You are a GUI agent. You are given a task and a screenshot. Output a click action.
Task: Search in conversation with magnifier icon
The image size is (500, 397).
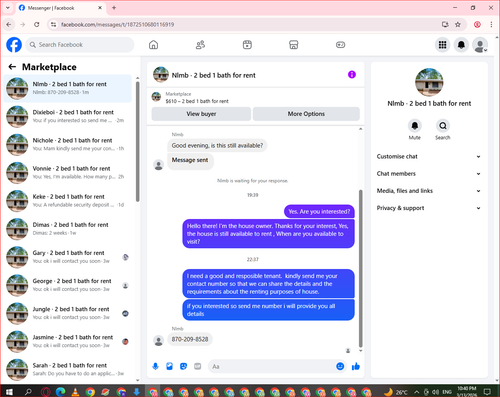[x=443, y=126]
